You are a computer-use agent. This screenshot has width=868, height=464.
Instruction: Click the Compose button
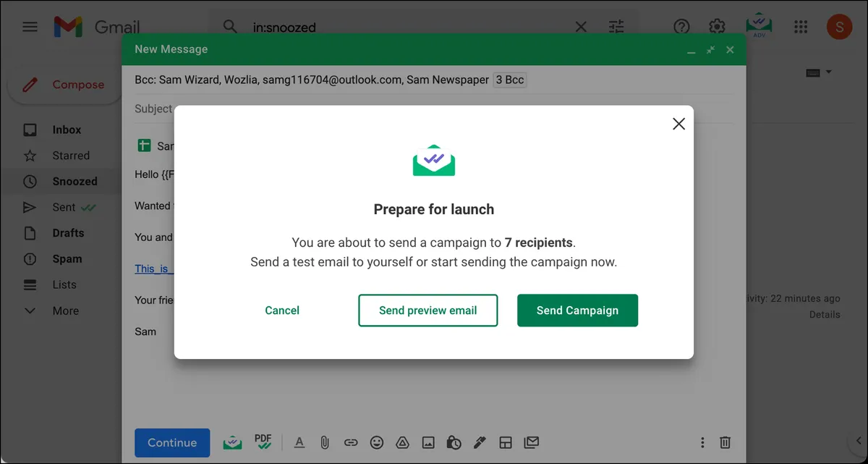point(64,85)
